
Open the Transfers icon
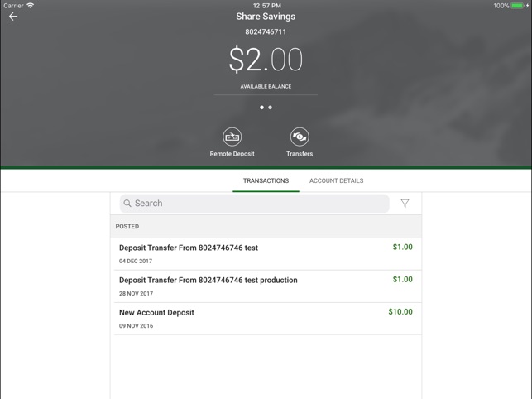pyautogui.click(x=300, y=137)
